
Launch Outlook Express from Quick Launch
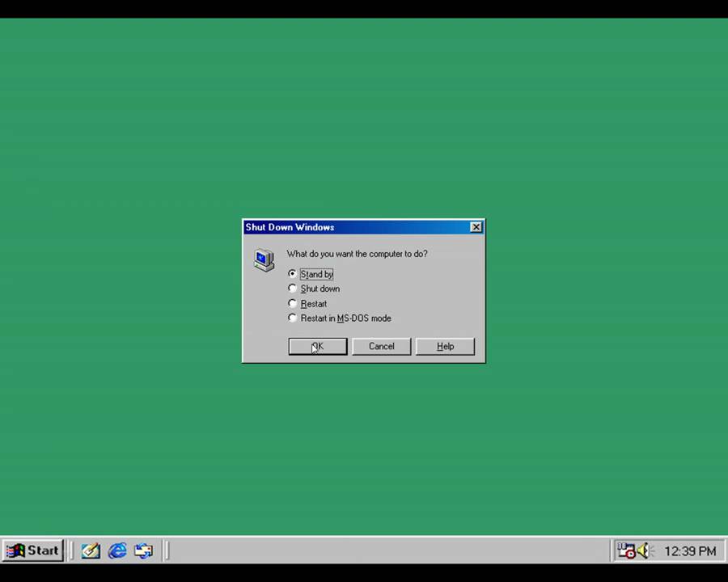tap(143, 551)
